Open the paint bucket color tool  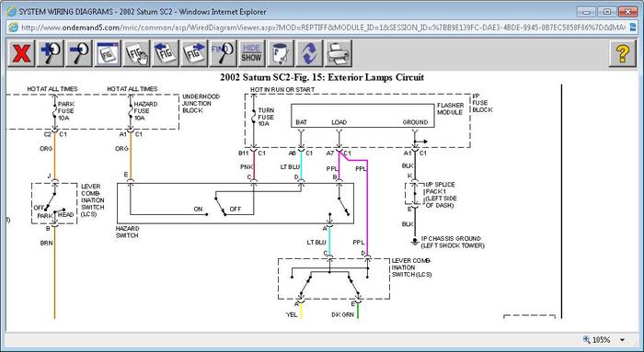click(280, 53)
